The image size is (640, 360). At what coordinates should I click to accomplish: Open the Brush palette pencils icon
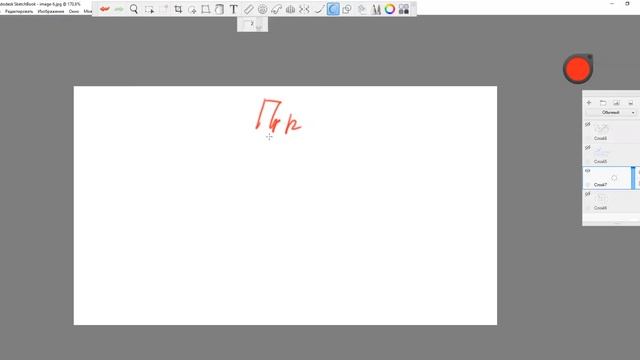[376, 9]
